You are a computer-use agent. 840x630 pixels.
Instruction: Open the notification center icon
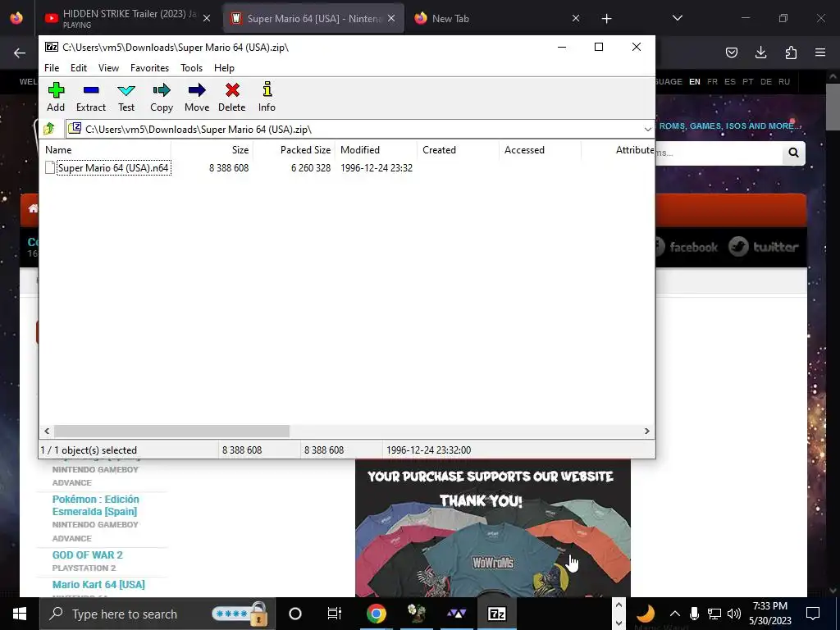point(813,614)
